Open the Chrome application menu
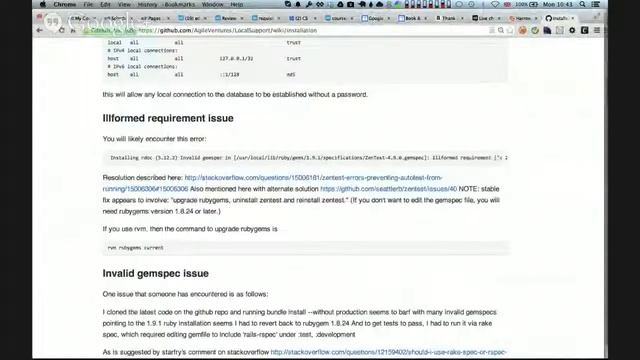Image resolution: width=640 pixels, height=360 pixels. [x=64, y=4]
